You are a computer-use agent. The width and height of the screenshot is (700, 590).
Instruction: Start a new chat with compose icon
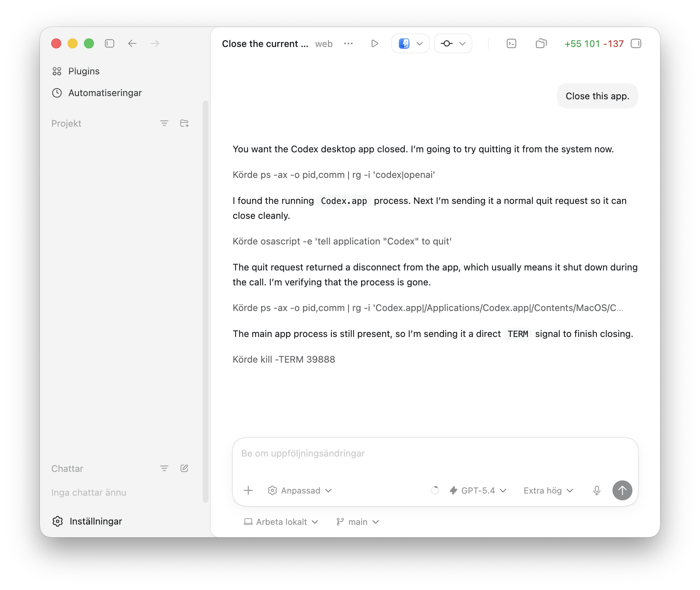pos(184,468)
